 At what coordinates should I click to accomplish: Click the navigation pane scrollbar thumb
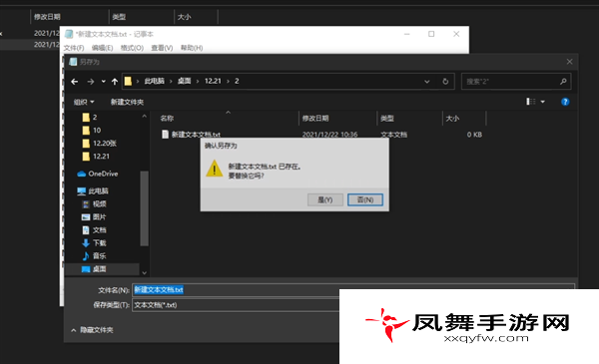point(144,208)
